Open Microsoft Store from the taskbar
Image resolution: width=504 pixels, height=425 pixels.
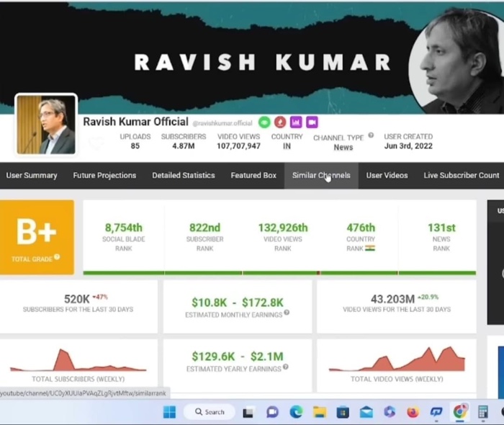tap(343, 412)
